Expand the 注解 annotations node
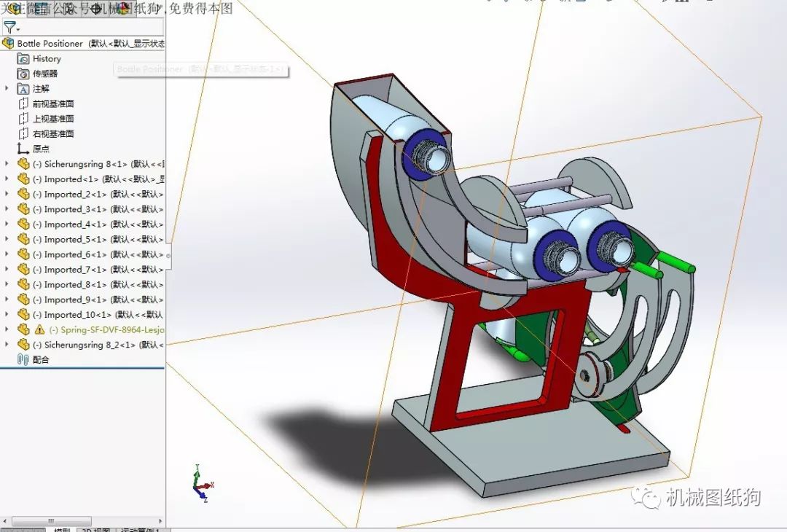Viewport: 787px width, 532px height. [7, 88]
